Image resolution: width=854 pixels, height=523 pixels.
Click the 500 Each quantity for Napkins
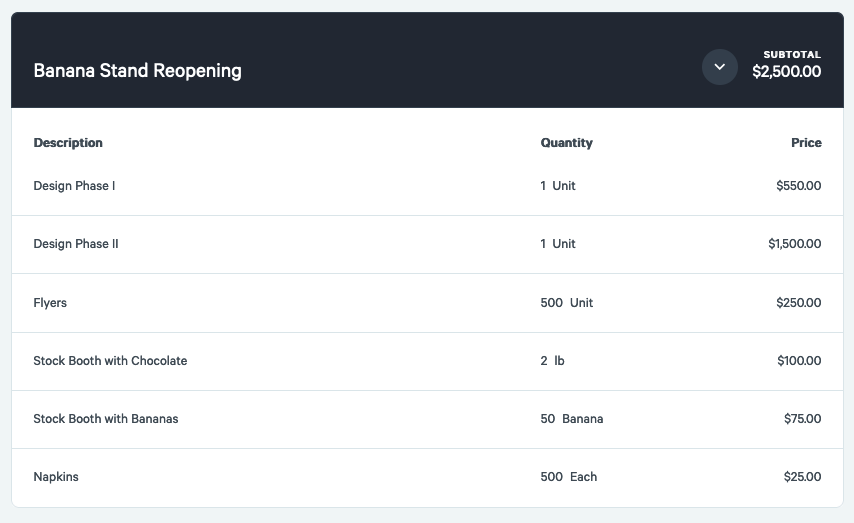(x=568, y=477)
